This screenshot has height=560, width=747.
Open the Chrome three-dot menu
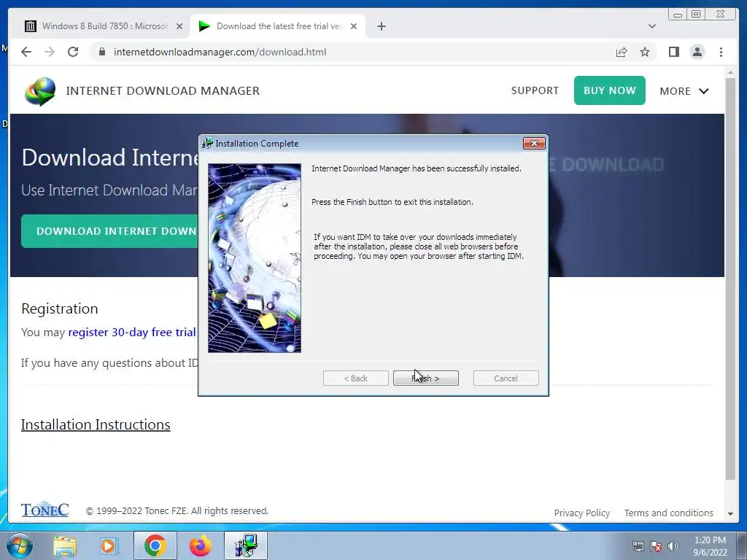click(x=721, y=52)
